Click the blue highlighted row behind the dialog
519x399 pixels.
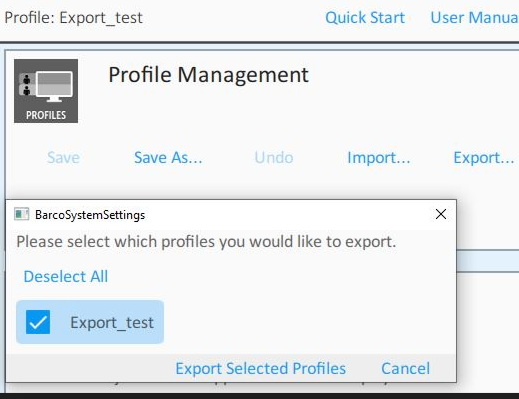488,261
